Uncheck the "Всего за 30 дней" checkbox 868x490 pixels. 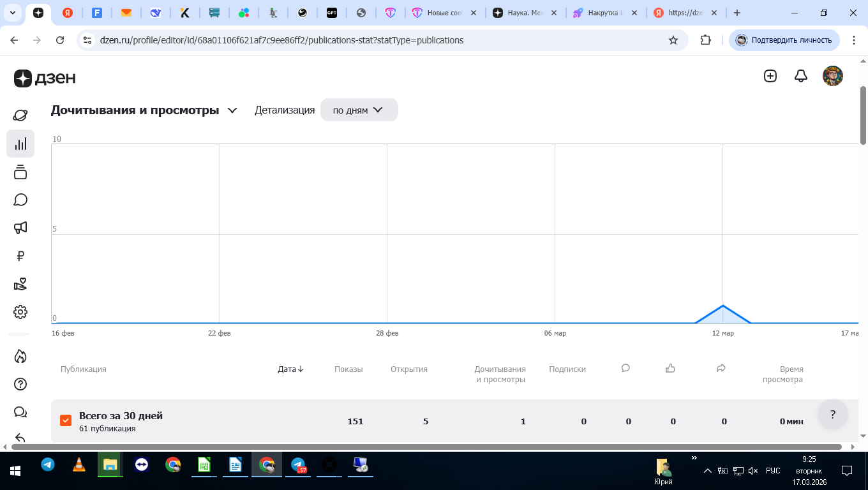(x=66, y=420)
